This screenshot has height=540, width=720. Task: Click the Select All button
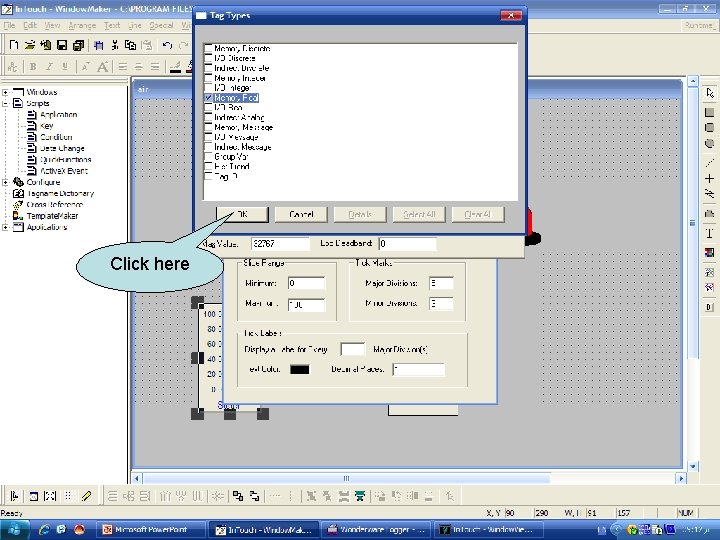[419, 214]
